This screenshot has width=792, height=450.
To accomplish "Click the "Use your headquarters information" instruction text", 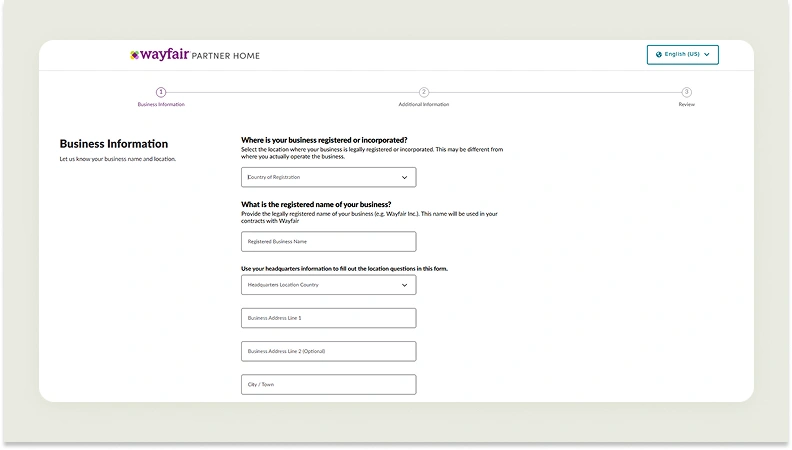I will point(344,269).
